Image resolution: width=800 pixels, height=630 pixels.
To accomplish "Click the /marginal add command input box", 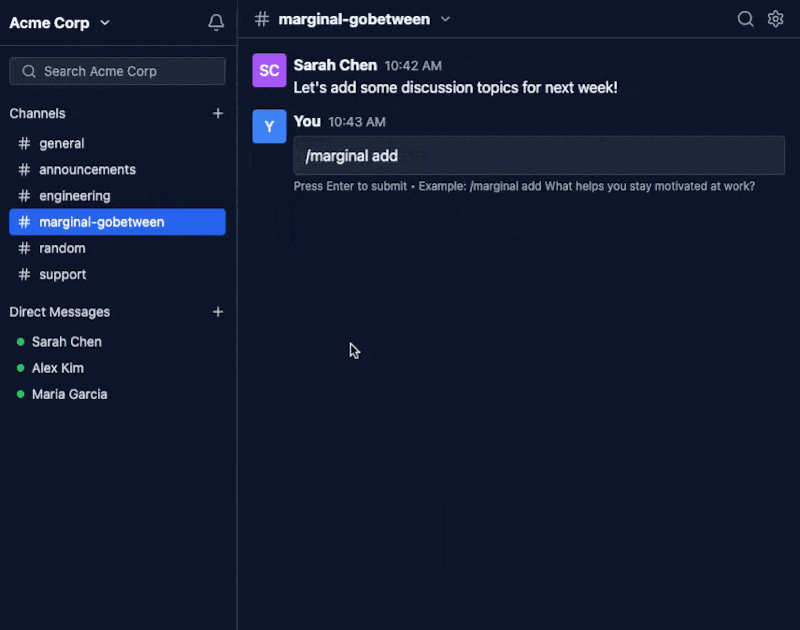I will (x=539, y=156).
